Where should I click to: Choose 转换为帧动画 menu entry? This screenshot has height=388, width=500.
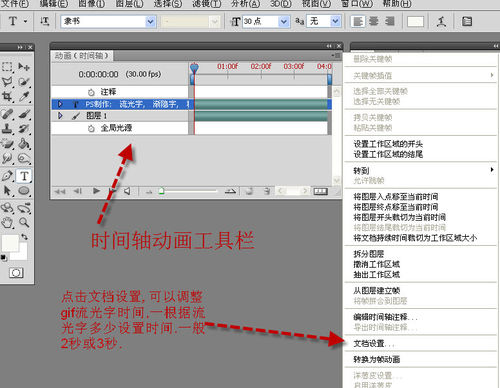click(x=377, y=359)
